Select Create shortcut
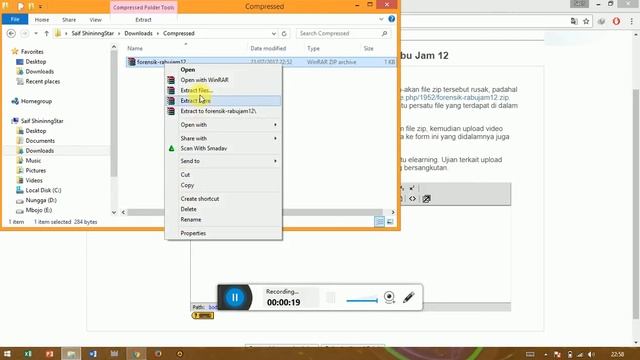The width and height of the screenshot is (640, 360). click(200, 199)
